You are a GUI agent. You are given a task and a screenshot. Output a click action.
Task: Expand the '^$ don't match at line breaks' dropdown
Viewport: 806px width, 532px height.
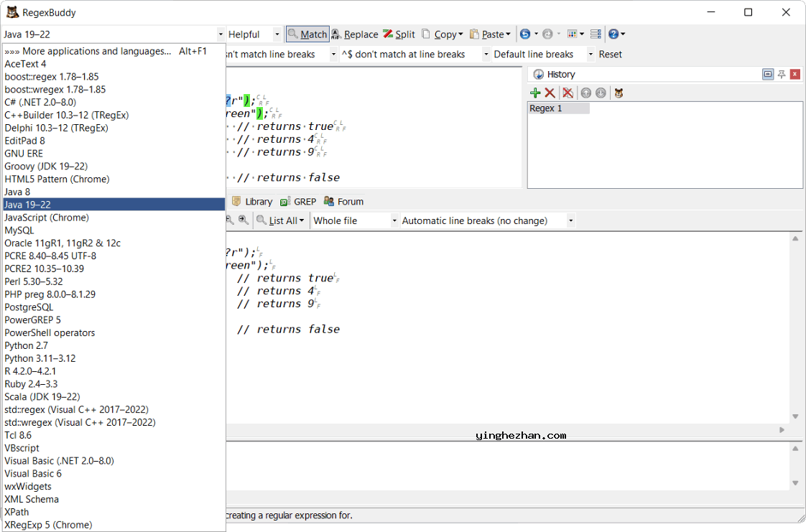486,55
